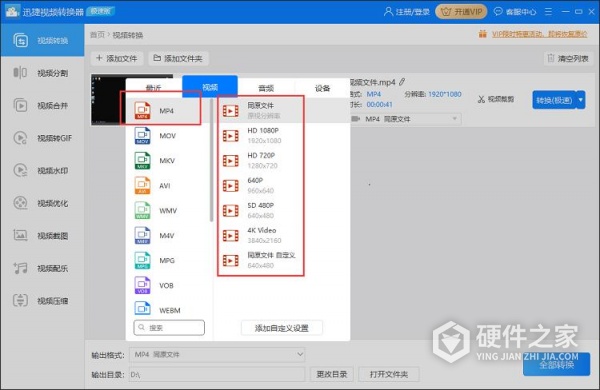Image resolution: width=600 pixels, height=390 pixels.
Task: Click the format 搜索 search field
Action: click(169, 328)
